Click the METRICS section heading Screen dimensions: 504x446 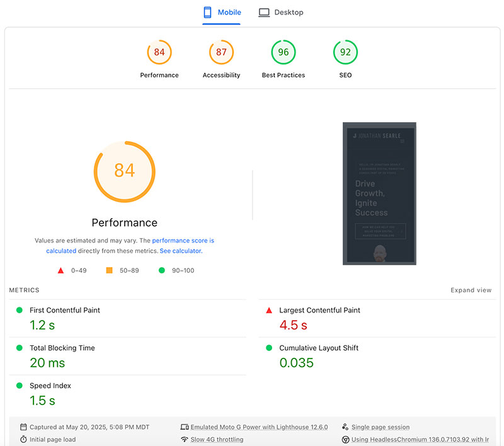coord(25,290)
